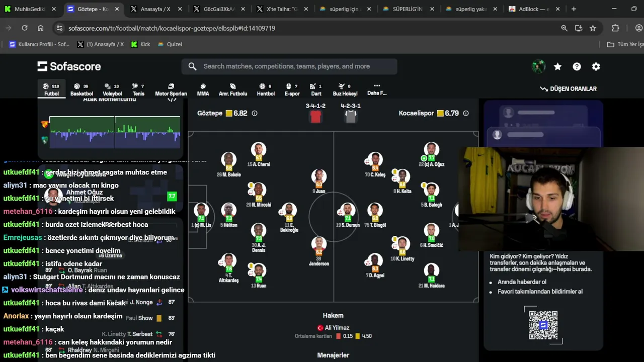Open player H. Smolčić on pitch
644x362 pixels.
pos(431,235)
